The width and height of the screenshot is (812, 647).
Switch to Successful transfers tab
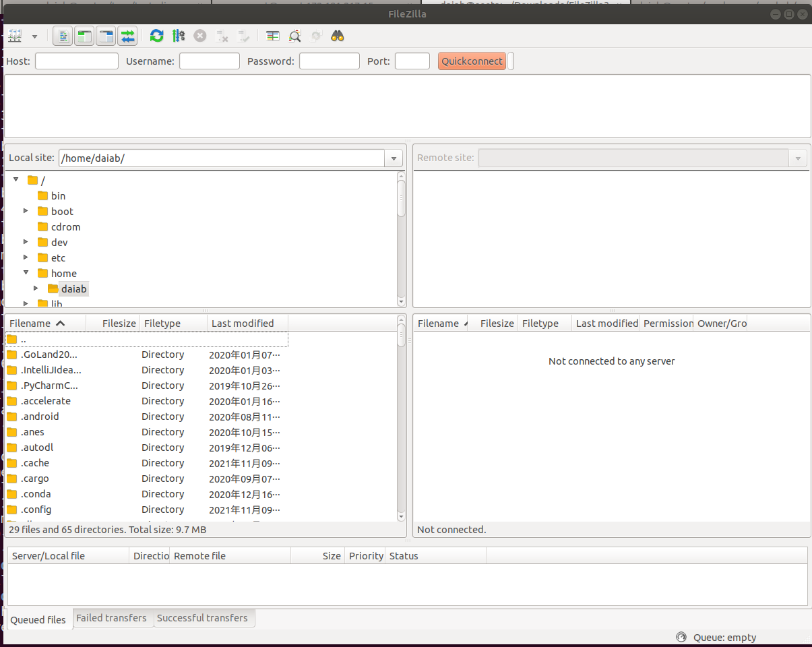(202, 618)
